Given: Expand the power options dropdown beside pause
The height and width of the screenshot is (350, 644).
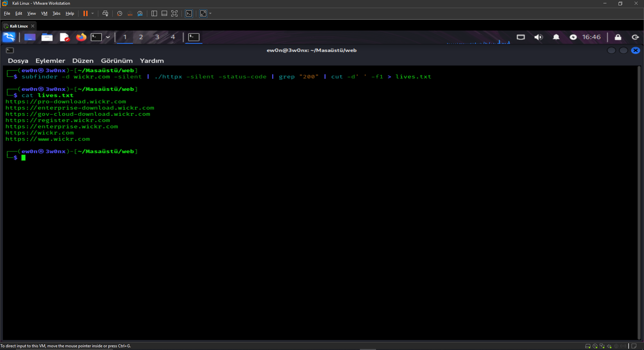Looking at the screenshot, I should [93, 13].
